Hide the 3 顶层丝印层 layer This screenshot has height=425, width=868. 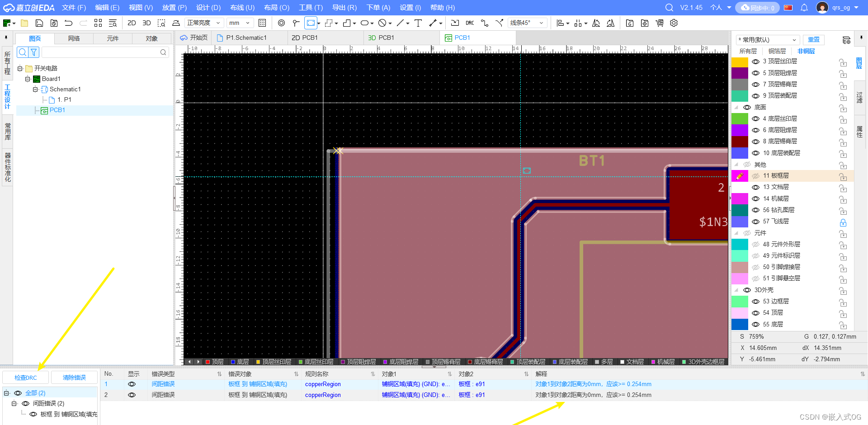[x=755, y=61]
